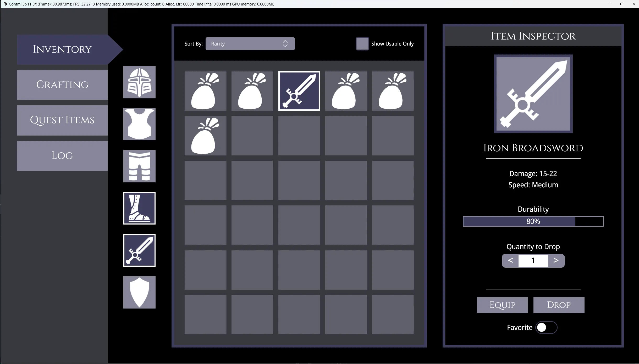Select the leg armor equipment slot
639x364 pixels.
139,166
